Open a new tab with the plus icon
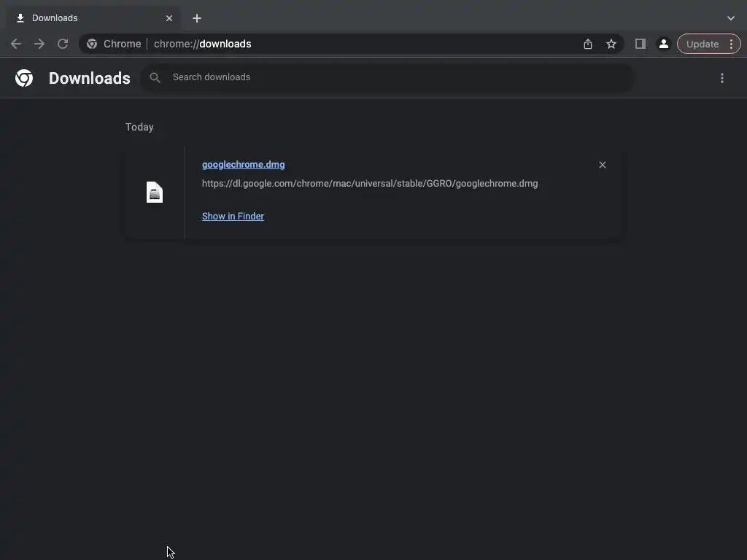 click(197, 18)
